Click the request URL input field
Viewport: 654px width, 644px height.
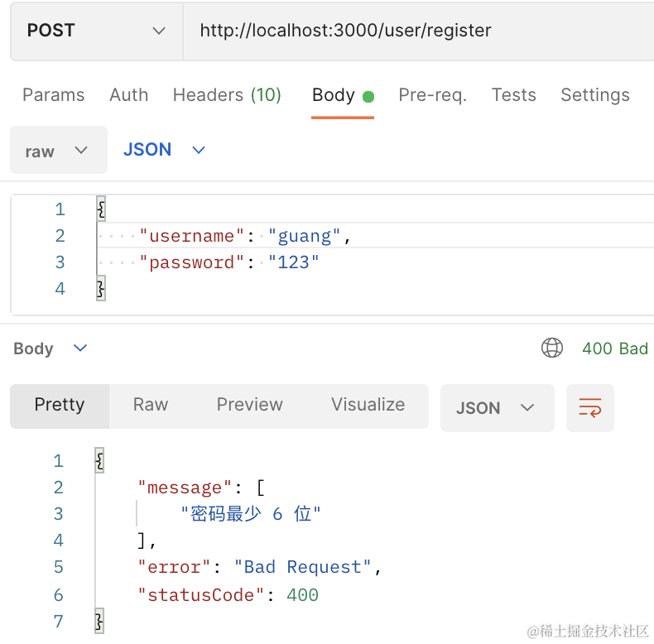414,31
